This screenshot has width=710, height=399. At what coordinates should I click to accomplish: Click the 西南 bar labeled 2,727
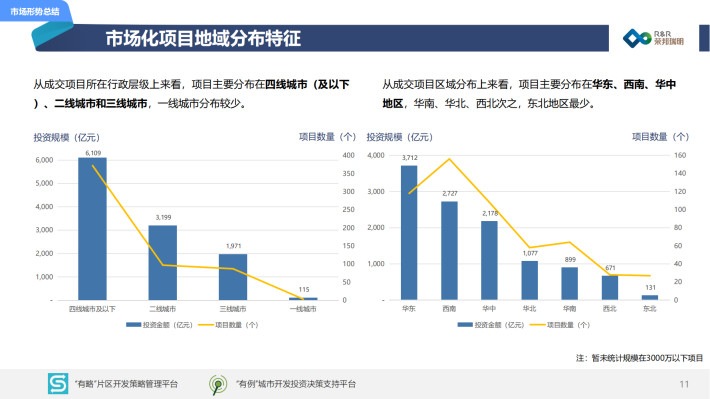449,250
